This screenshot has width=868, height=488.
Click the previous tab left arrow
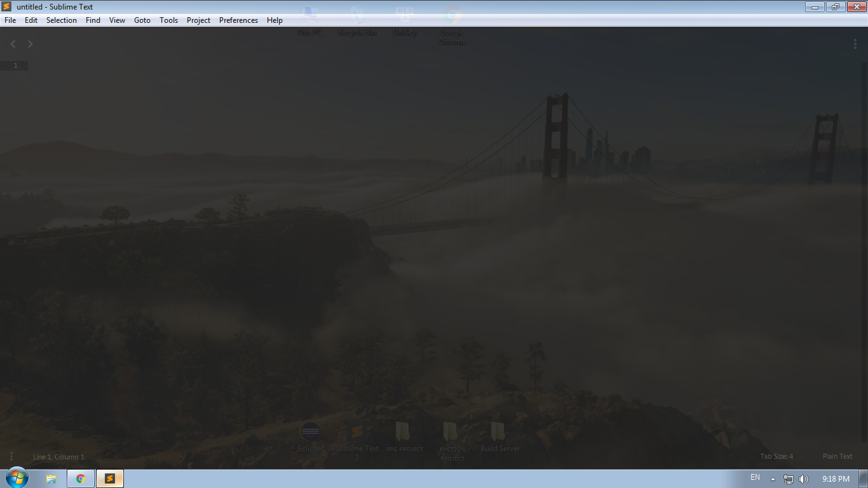[13, 44]
